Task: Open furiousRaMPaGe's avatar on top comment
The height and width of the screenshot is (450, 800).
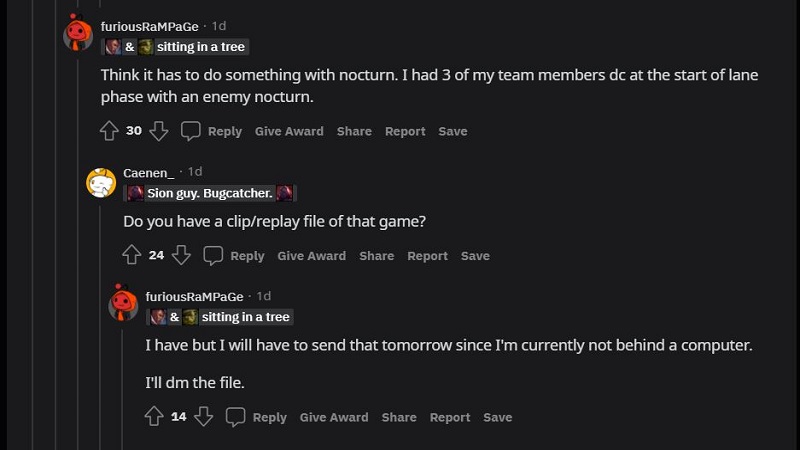Action: [x=78, y=33]
